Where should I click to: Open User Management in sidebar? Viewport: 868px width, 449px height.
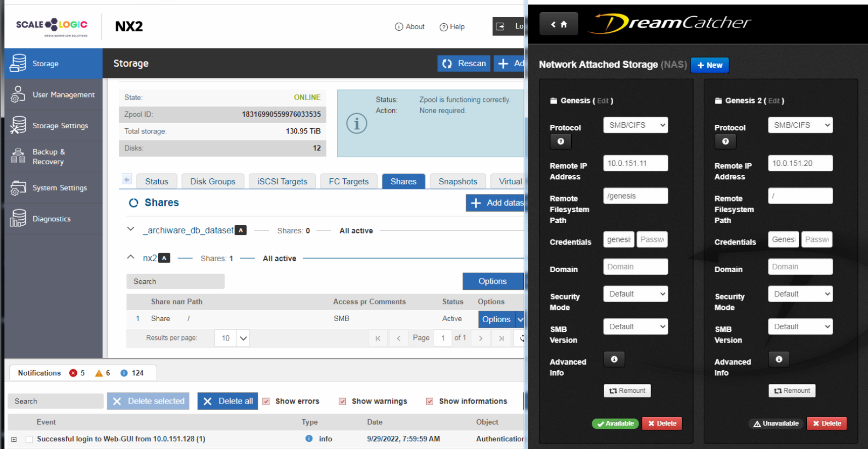click(x=54, y=94)
